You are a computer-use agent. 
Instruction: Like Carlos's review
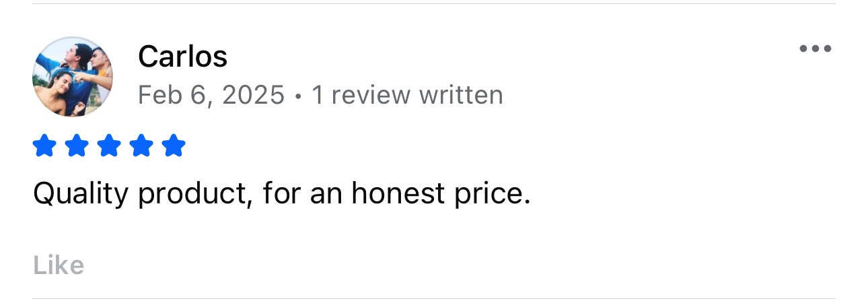coord(59,265)
